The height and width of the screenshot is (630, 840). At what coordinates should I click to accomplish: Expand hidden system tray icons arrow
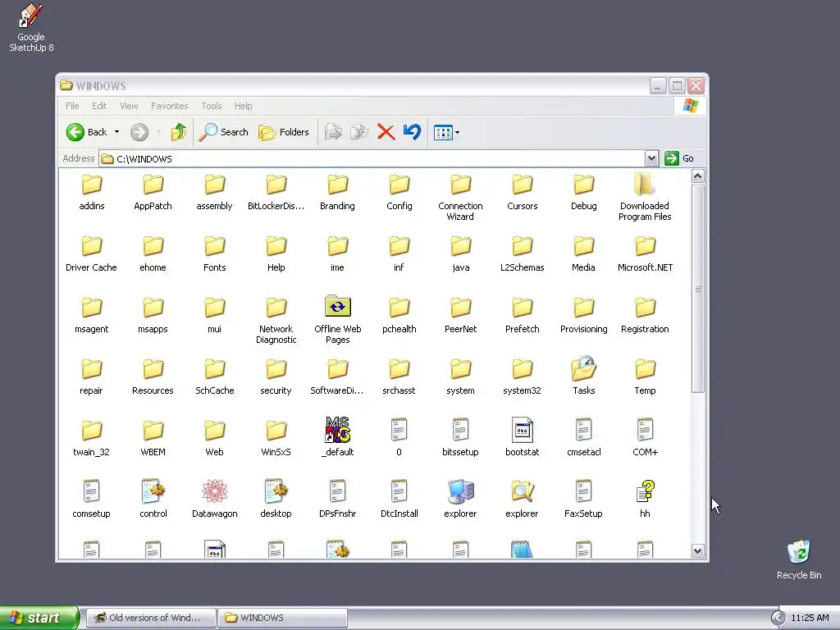(778, 619)
